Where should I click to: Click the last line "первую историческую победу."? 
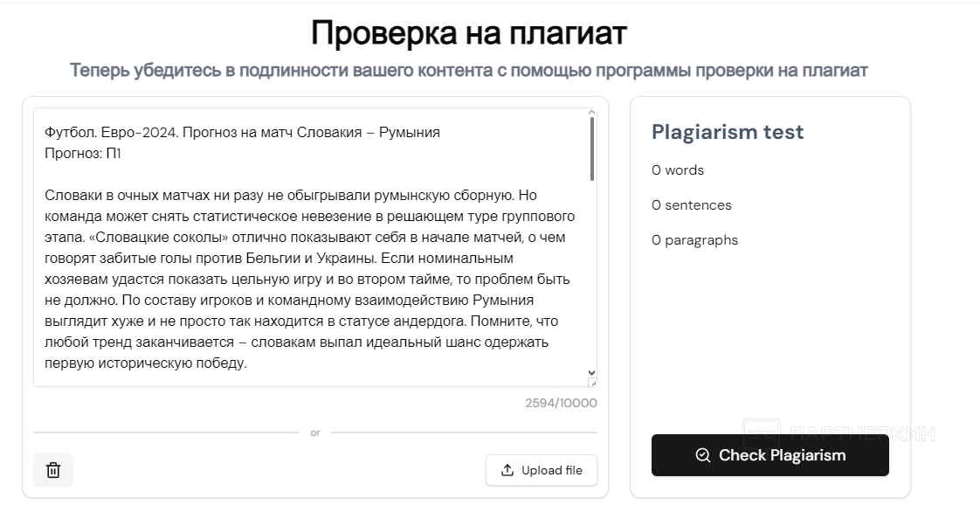(146, 363)
